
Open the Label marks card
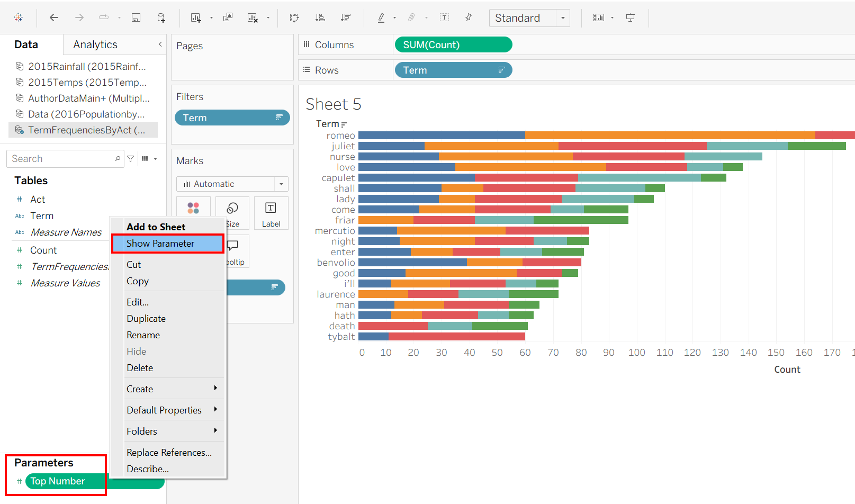pyautogui.click(x=271, y=213)
